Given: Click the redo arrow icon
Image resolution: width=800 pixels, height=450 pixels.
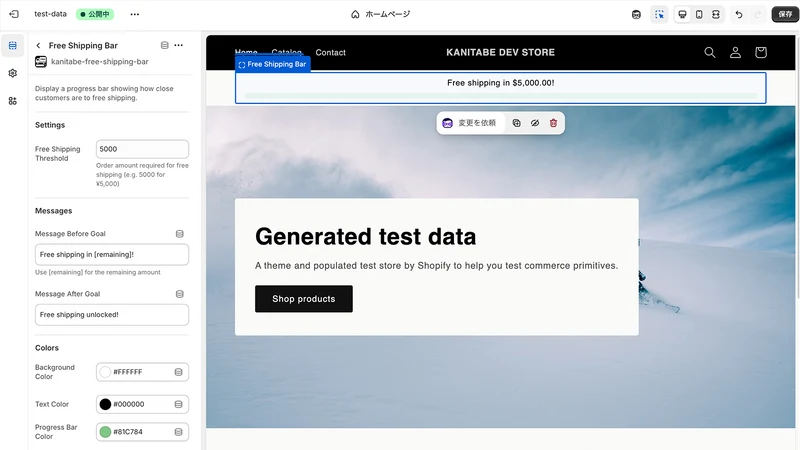Looking at the screenshot, I should pyautogui.click(x=758, y=14).
